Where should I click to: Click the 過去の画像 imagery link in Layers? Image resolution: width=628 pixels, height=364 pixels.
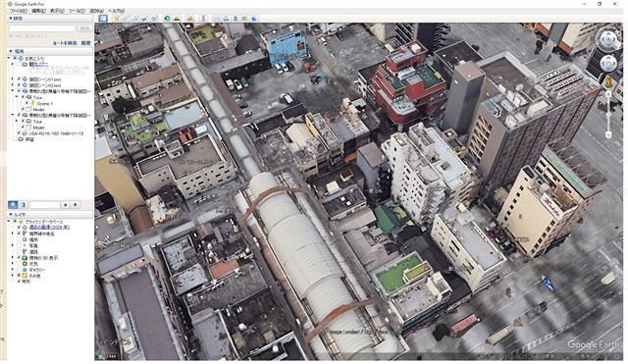point(50,227)
